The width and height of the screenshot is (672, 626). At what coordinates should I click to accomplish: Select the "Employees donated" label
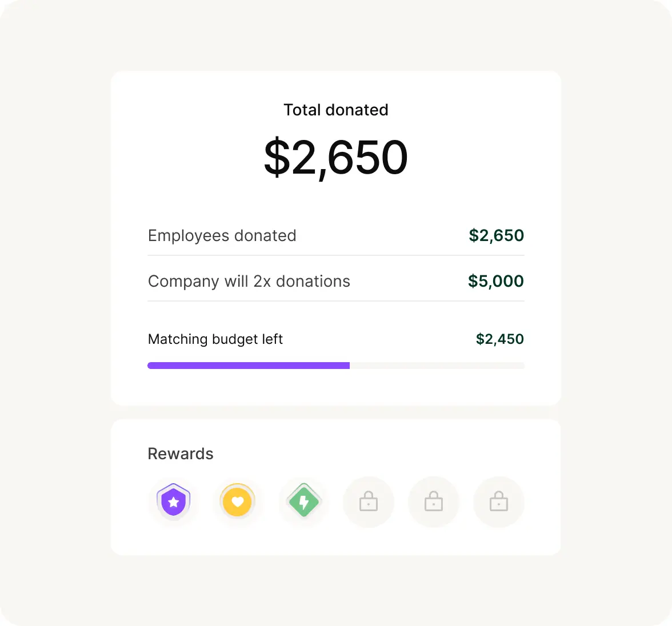[222, 235]
